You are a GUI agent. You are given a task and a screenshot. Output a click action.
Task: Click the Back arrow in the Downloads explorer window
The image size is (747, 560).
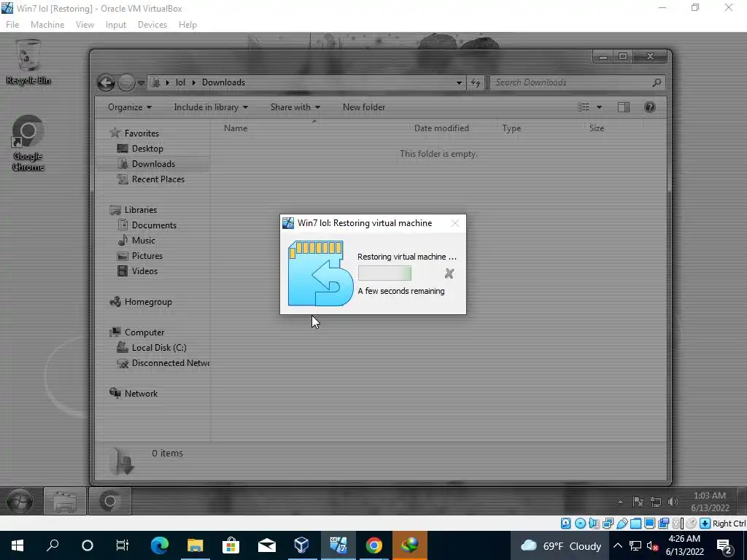pyautogui.click(x=107, y=83)
